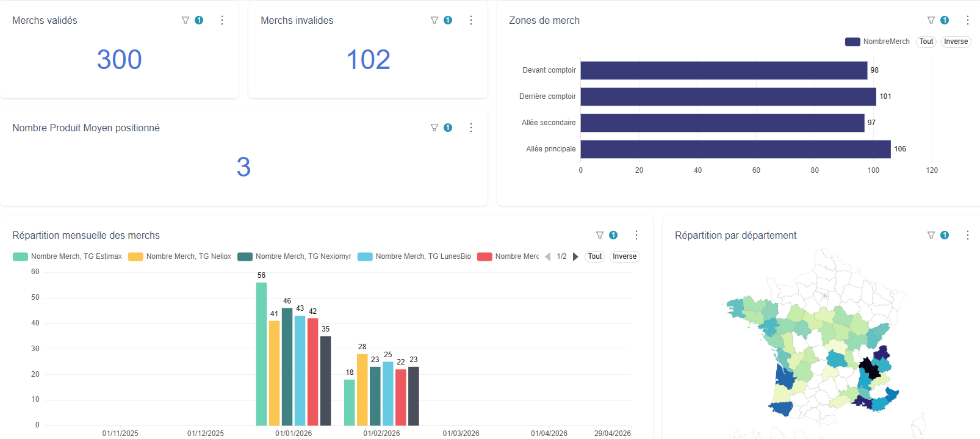The width and height of the screenshot is (980, 439).
Task: Click filter icon on Merchs invalides card
Action: [x=434, y=20]
